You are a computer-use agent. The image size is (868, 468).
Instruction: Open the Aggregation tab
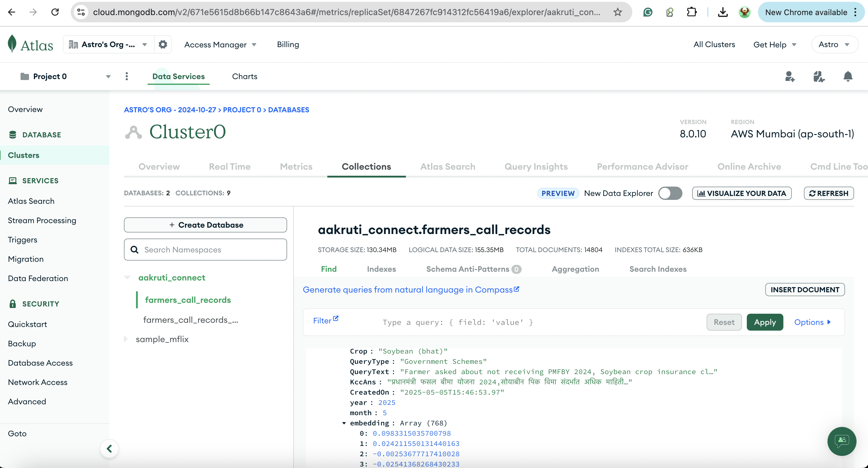575,269
